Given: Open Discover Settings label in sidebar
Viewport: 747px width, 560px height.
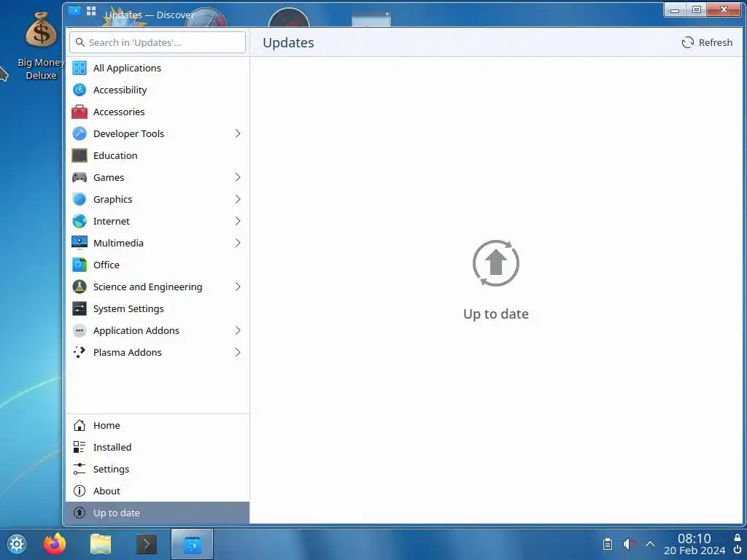Looking at the screenshot, I should coord(111,469).
